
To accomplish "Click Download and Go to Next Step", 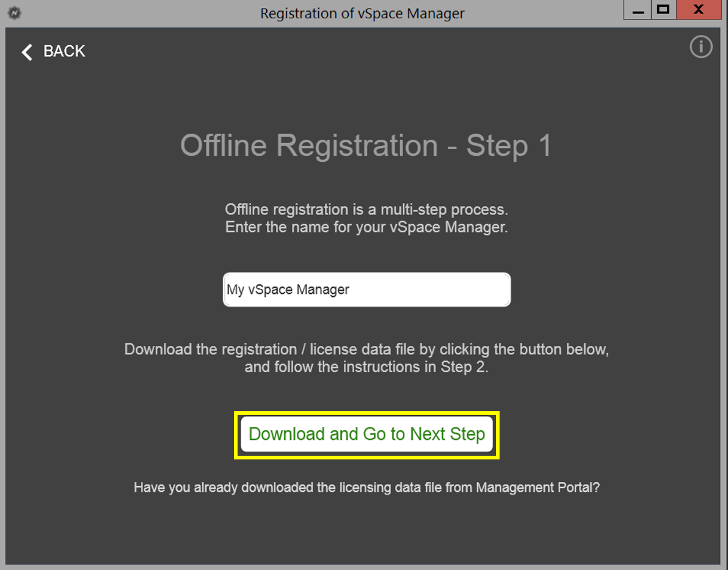I will pos(367,434).
